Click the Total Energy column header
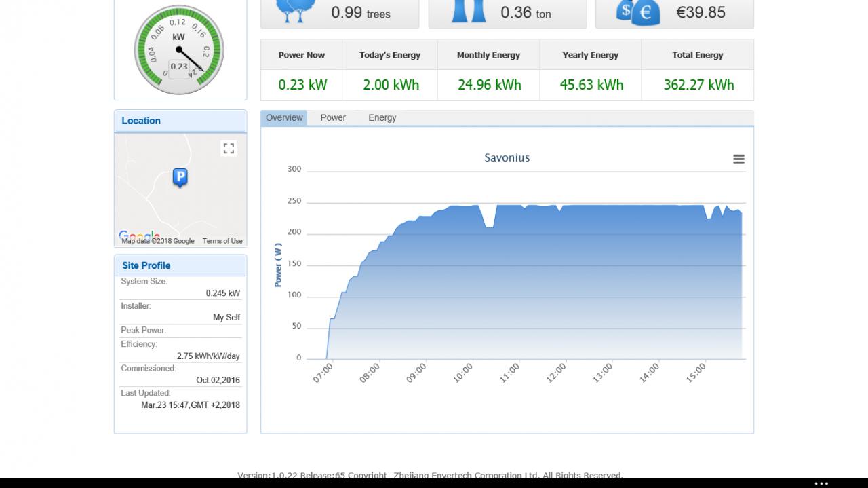Viewport: 868px width, 488px height. pyautogui.click(x=698, y=55)
